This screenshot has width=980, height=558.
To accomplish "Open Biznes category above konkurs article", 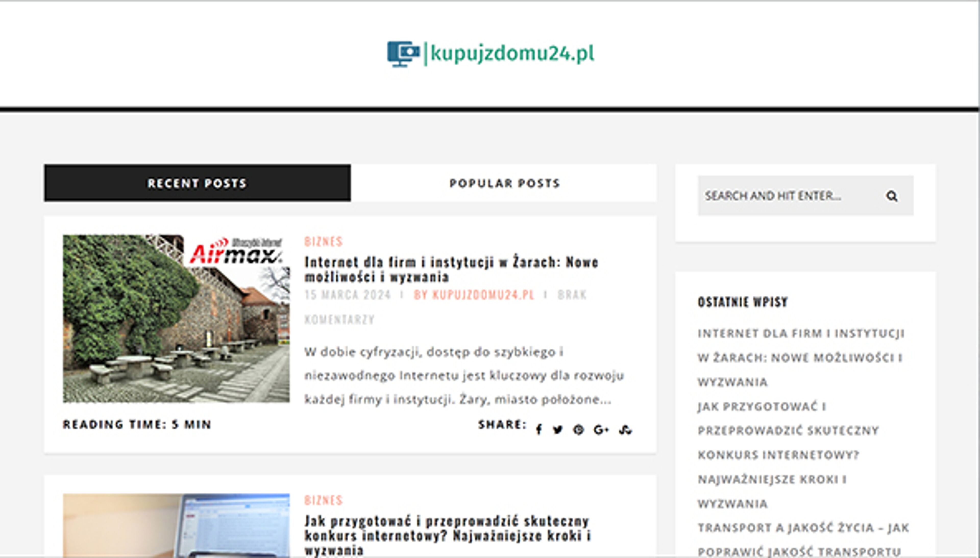I will pyautogui.click(x=323, y=500).
